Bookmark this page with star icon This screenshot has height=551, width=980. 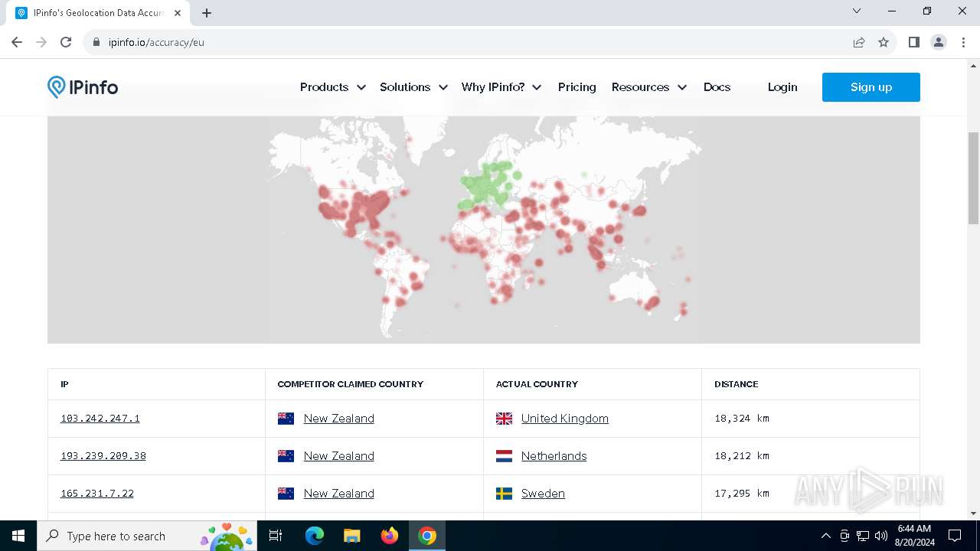click(884, 42)
